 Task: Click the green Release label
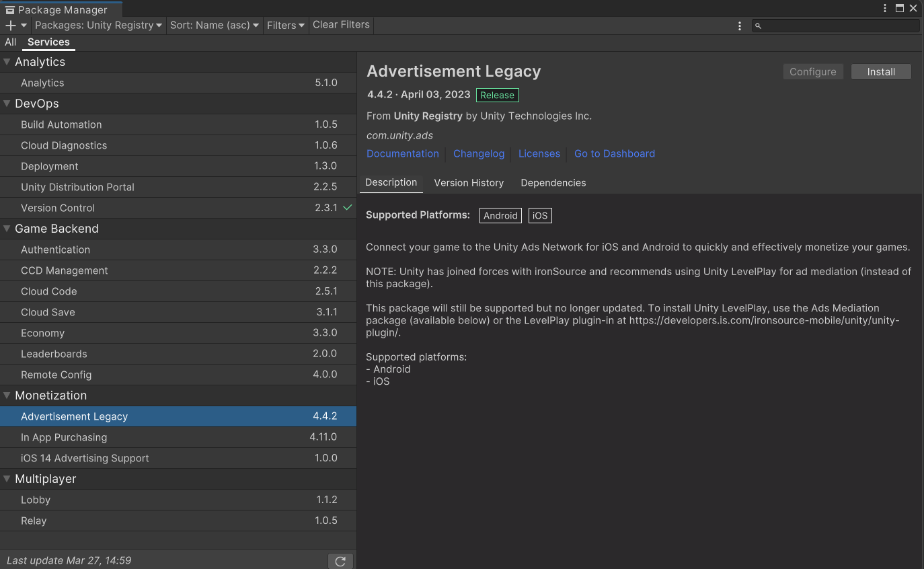tap(497, 96)
